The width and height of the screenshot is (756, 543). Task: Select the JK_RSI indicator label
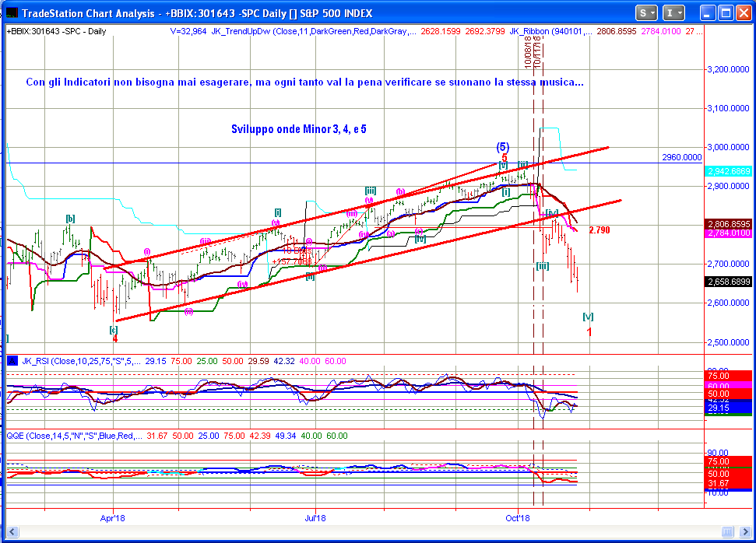82,361
